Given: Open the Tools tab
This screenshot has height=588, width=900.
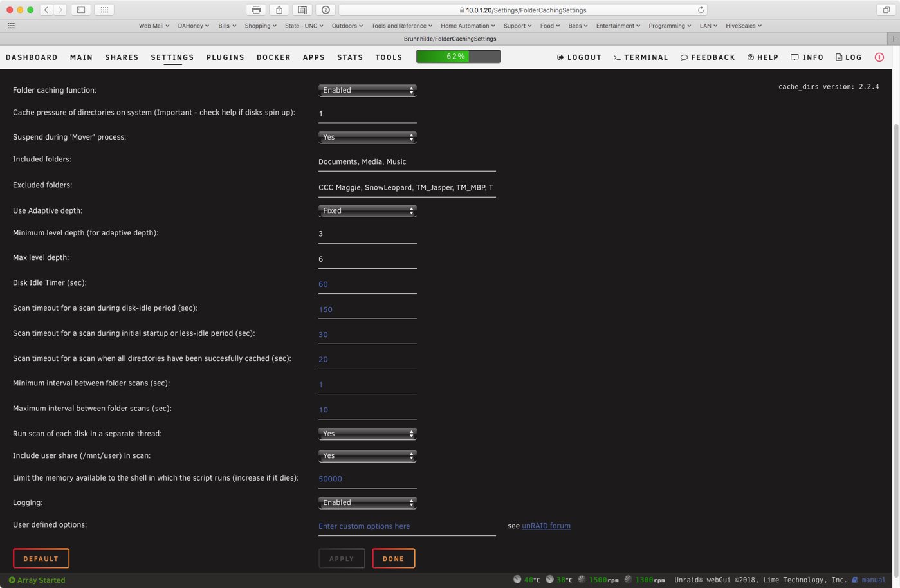Looking at the screenshot, I should tap(389, 57).
